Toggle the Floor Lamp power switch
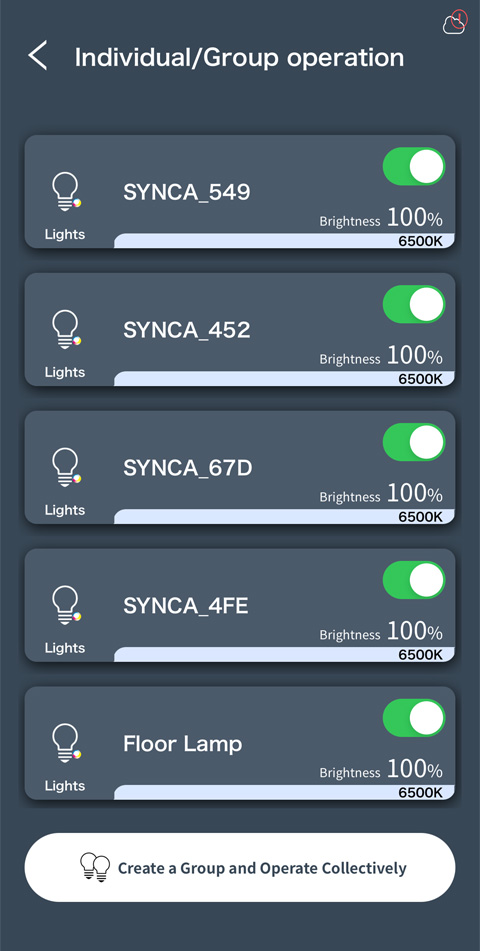Screen dimensions: 480x951 pyautogui.click(x=414, y=718)
